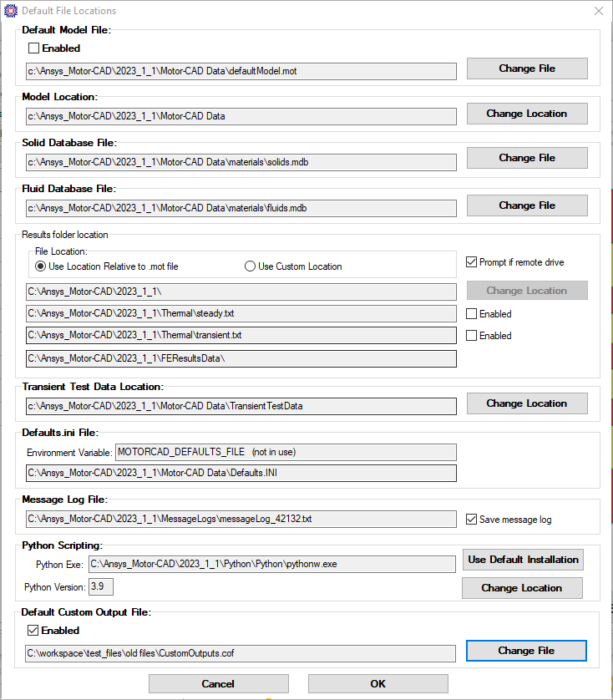Click the Python Exe path field
Screen dimensions: 613x700
271,564
